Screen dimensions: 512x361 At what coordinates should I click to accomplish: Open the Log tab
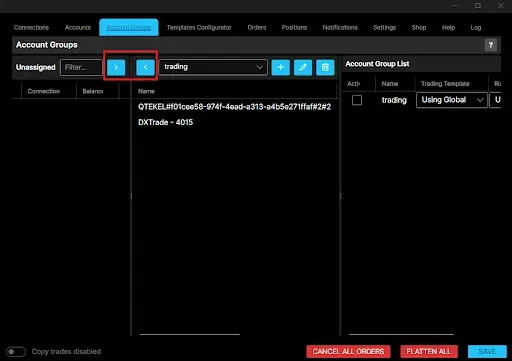[476, 27]
